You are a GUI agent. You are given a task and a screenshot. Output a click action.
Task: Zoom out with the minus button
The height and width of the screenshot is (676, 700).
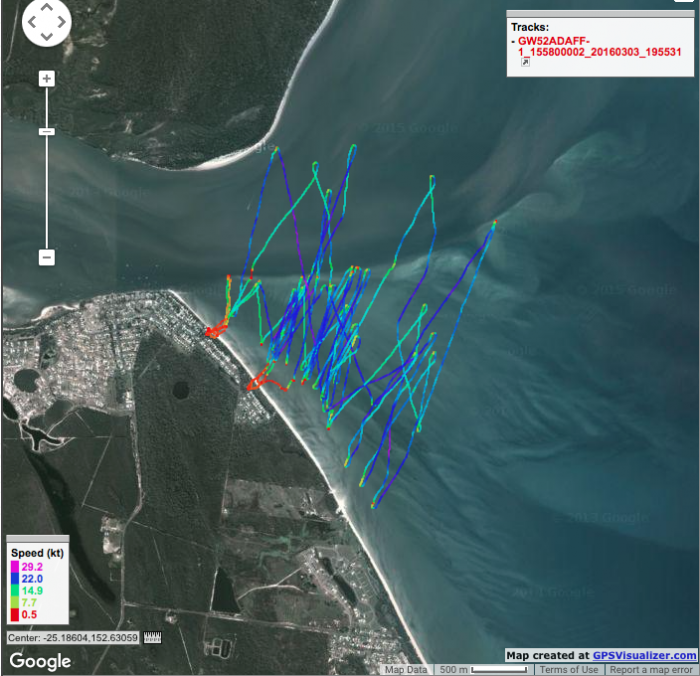[x=46, y=257]
